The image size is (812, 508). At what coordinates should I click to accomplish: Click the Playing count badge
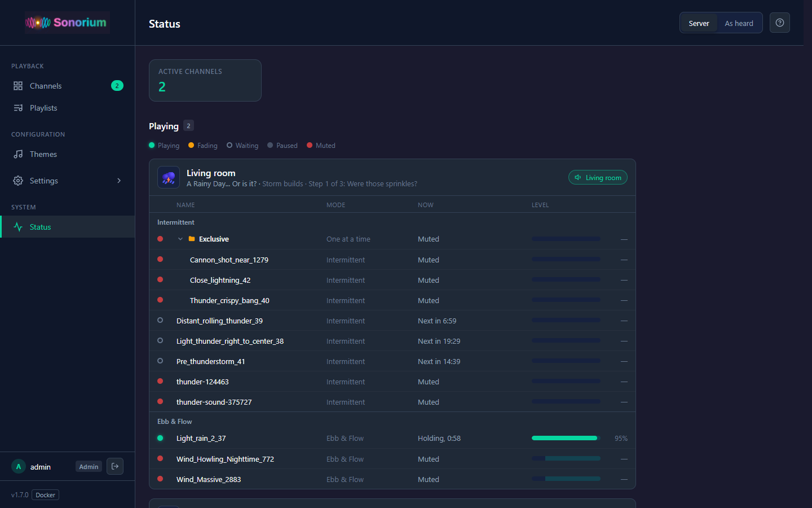tap(188, 126)
